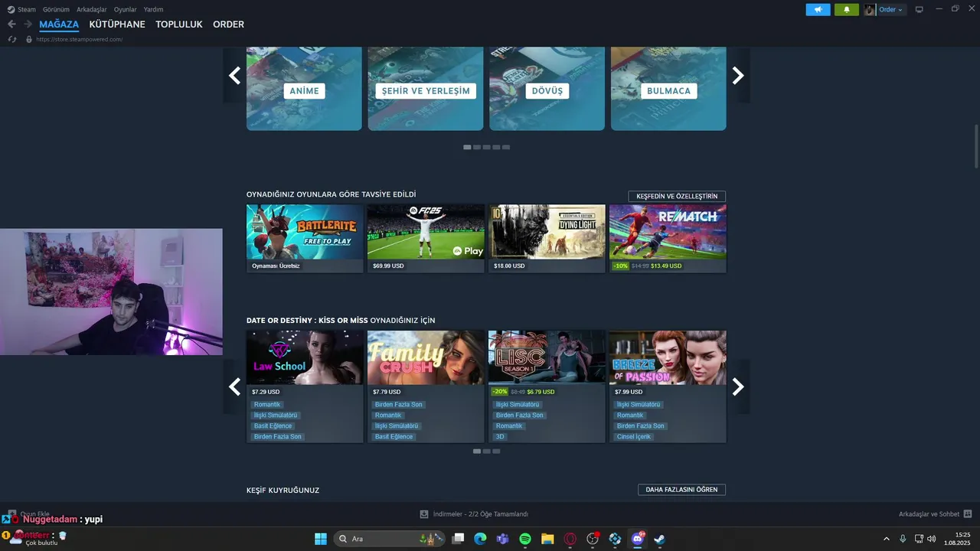This screenshot has height=551, width=980.
Task: Open the EA FC25 game capsule
Action: tap(426, 238)
